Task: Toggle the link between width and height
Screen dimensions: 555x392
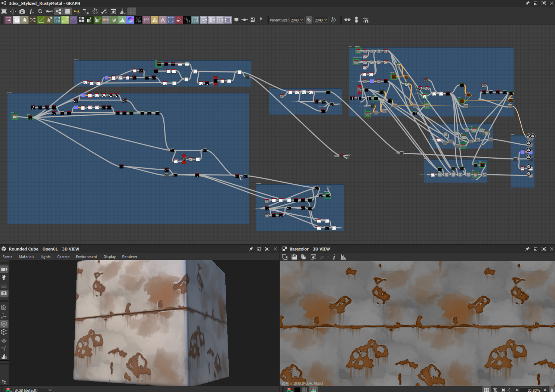Action: point(309,20)
